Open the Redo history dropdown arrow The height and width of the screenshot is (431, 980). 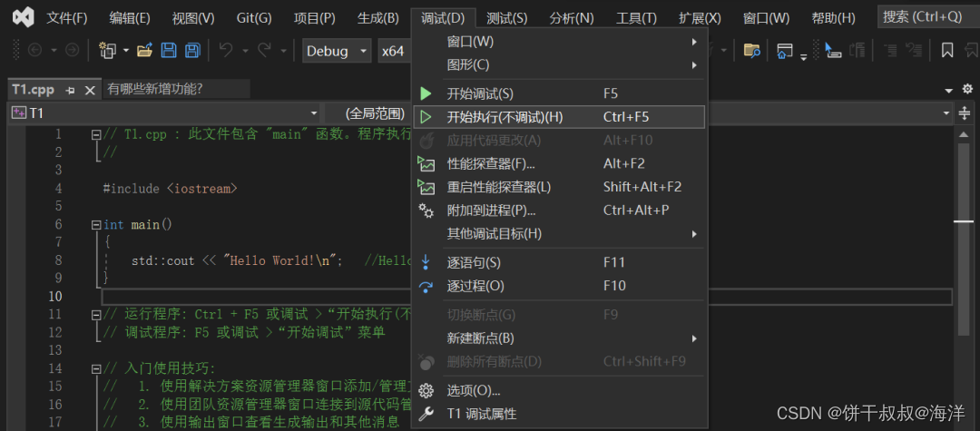click(284, 50)
